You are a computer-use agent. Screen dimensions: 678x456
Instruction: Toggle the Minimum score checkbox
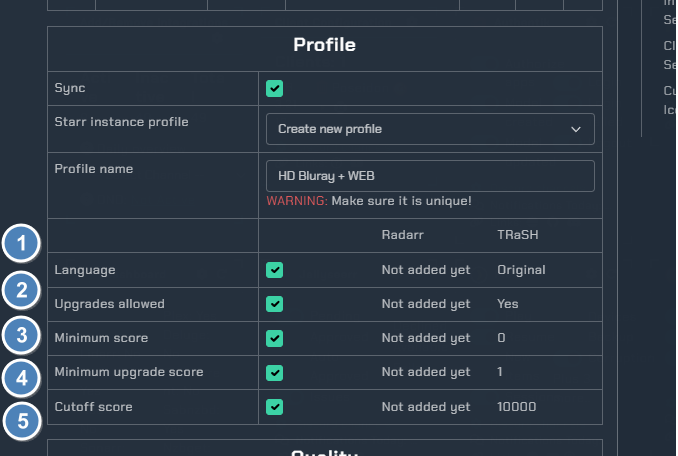(275, 338)
